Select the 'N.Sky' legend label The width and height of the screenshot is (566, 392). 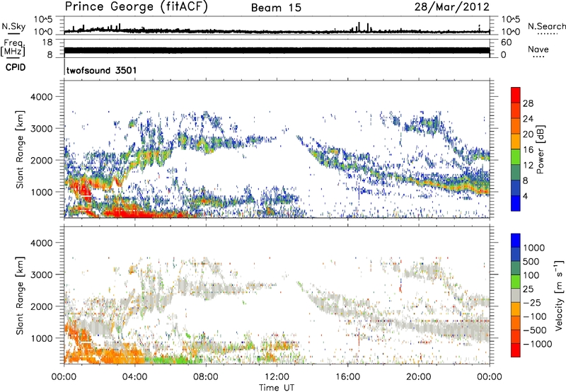[x=13, y=26]
